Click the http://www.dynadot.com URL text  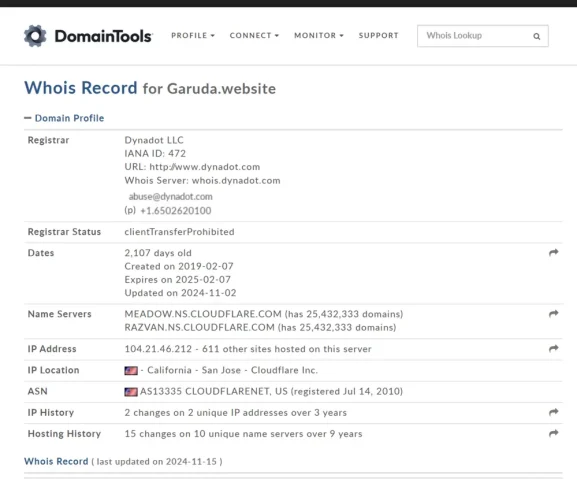pyautogui.click(x=205, y=167)
